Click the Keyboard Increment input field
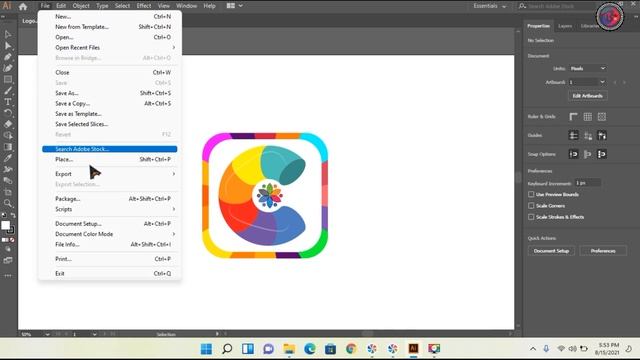Image resolution: width=640 pixels, height=360 pixels. [587, 183]
